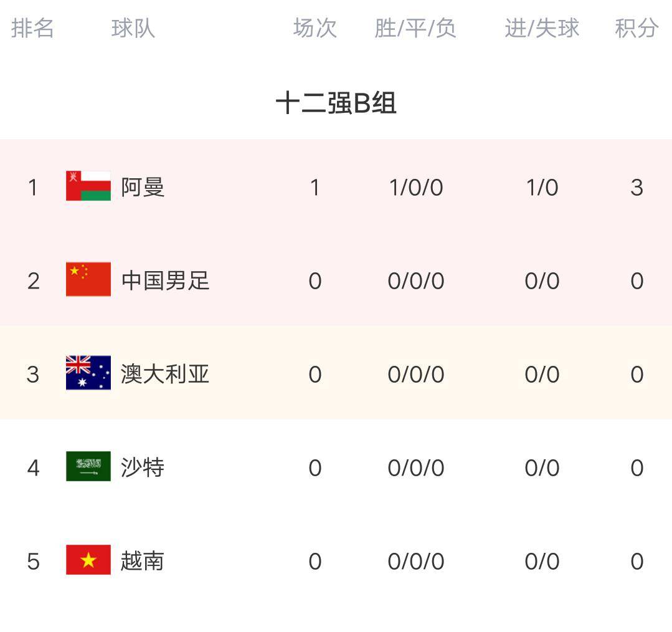Screen dimensions: 672x632
Task: Click the Saudi Arabia flag icon
Action: pos(88,466)
